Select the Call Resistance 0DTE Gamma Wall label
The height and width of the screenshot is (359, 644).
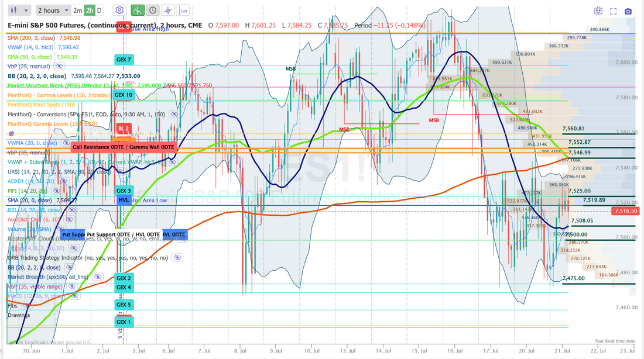[124, 147]
